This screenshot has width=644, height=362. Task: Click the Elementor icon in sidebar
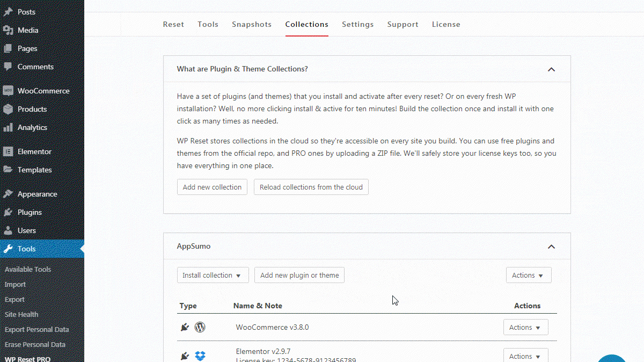click(8, 151)
